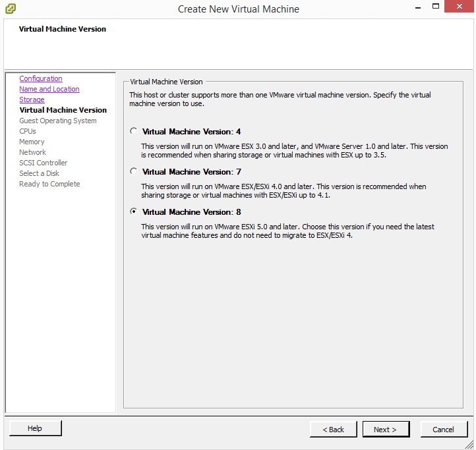
Task: Open the Name and Location step link
Action: click(49, 89)
